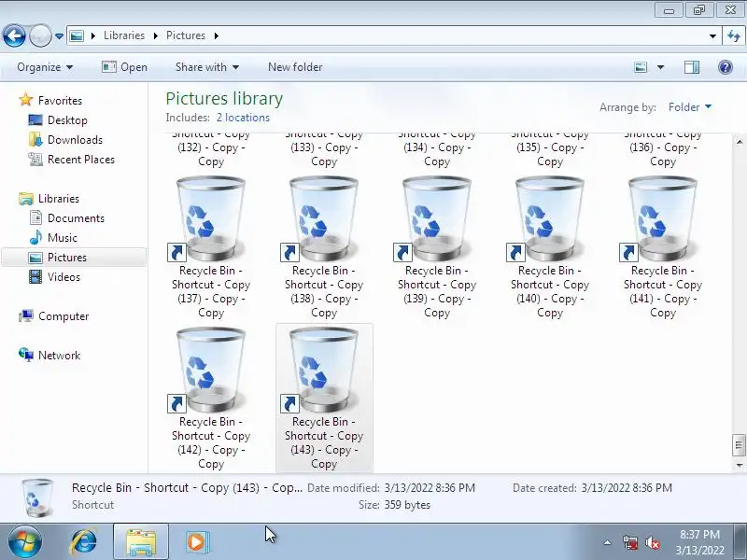The height and width of the screenshot is (560, 747).
Task: Click the Copy (135) file name label
Action: point(550,147)
